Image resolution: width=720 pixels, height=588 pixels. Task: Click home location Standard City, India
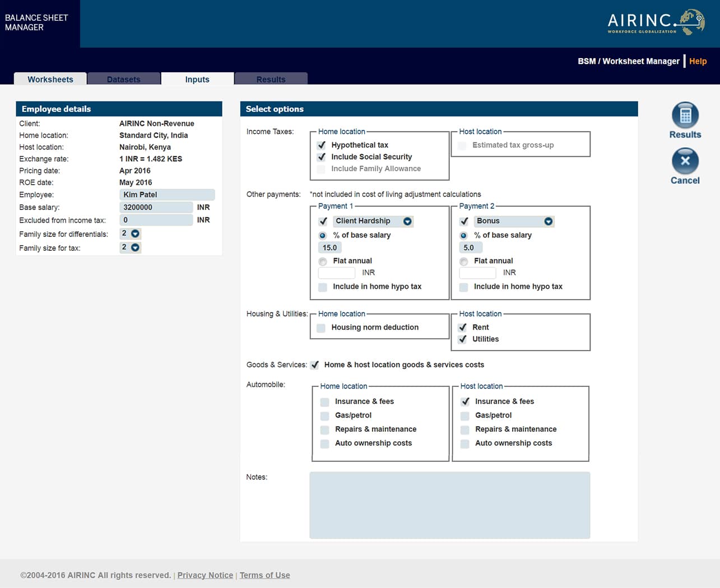(154, 136)
